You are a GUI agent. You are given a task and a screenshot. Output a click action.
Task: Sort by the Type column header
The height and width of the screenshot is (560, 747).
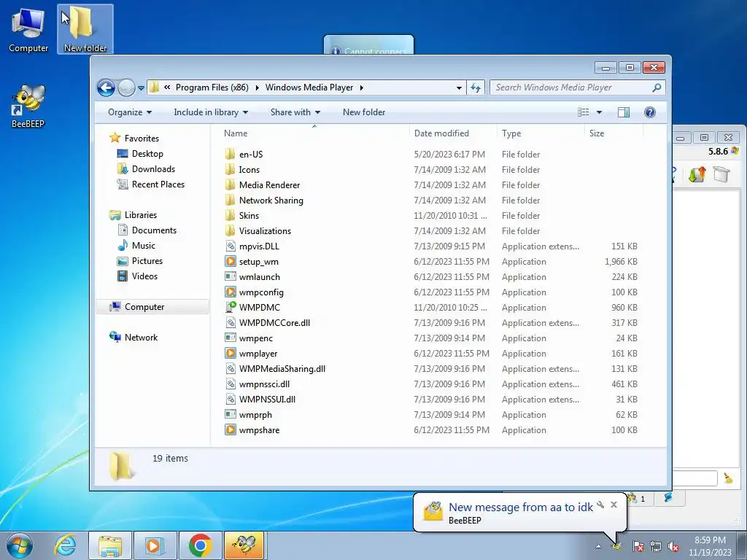point(541,133)
